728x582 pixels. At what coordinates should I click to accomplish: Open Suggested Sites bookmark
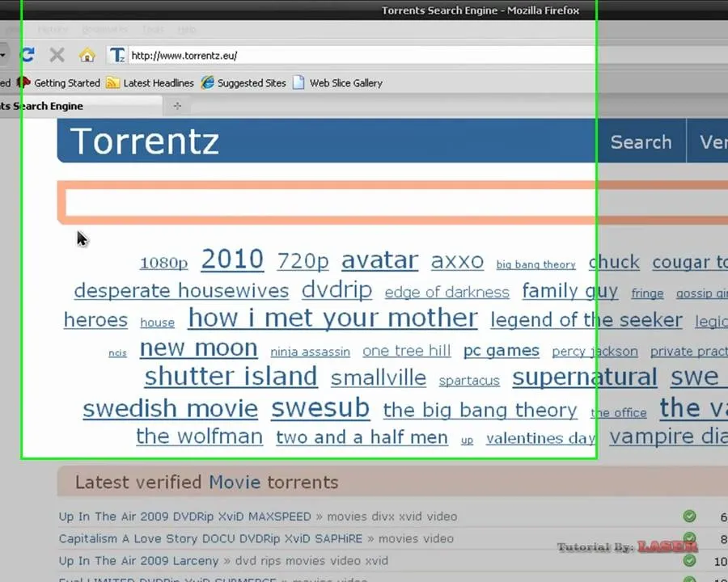243,83
